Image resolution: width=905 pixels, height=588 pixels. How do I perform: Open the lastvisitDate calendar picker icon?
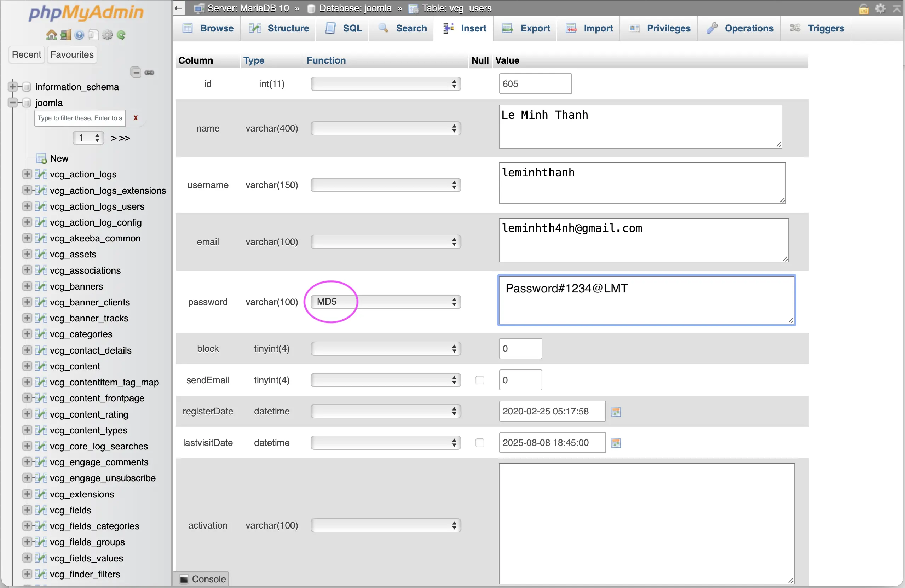tap(616, 443)
